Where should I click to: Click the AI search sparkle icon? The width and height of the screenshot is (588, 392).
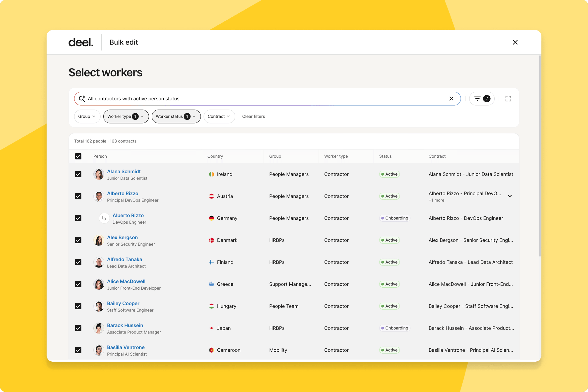(82, 99)
